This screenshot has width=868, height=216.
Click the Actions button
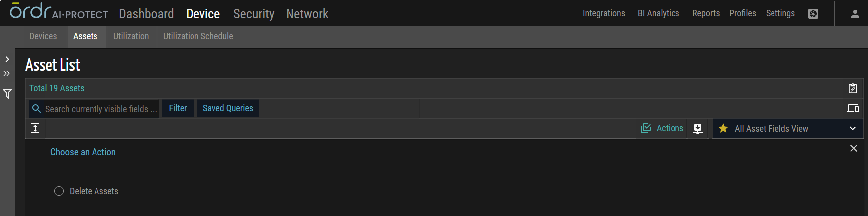[662, 128]
